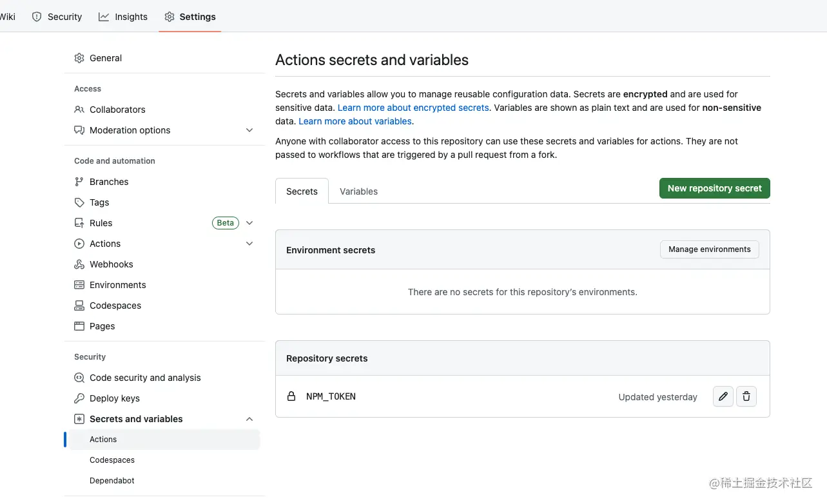Expand the Actions settings chevron
827x504 pixels.
tap(249, 244)
